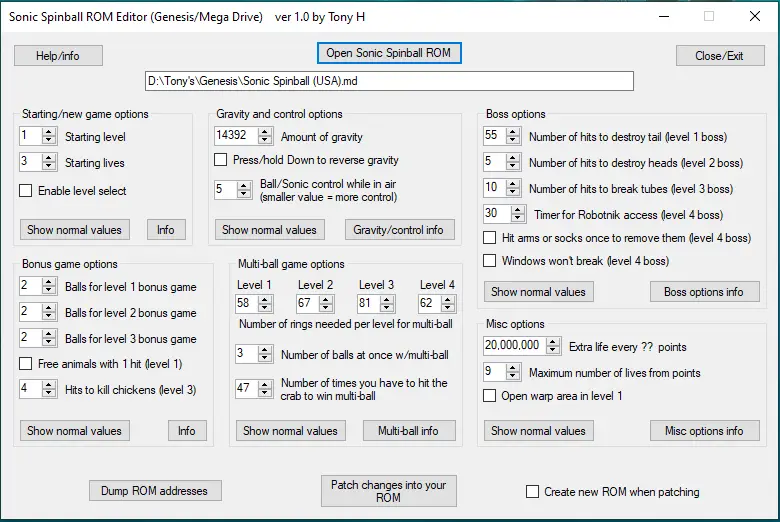Increase Level 1 multi-ball rings value
This screenshot has width=780, height=522.
pyautogui.click(x=265, y=299)
